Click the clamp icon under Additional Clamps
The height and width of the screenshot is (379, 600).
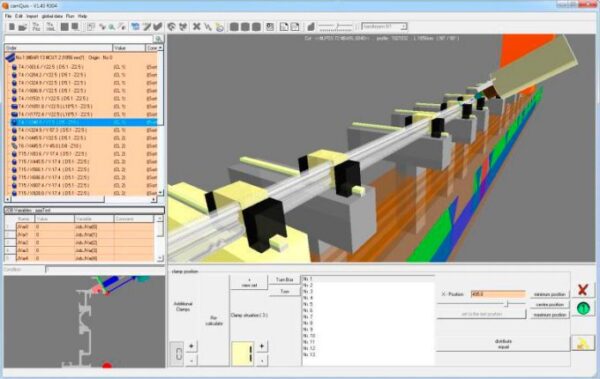[178, 353]
